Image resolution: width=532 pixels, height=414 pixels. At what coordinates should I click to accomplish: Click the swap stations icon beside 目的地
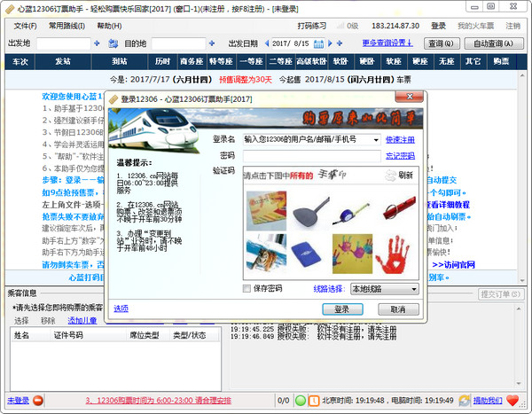[113, 43]
